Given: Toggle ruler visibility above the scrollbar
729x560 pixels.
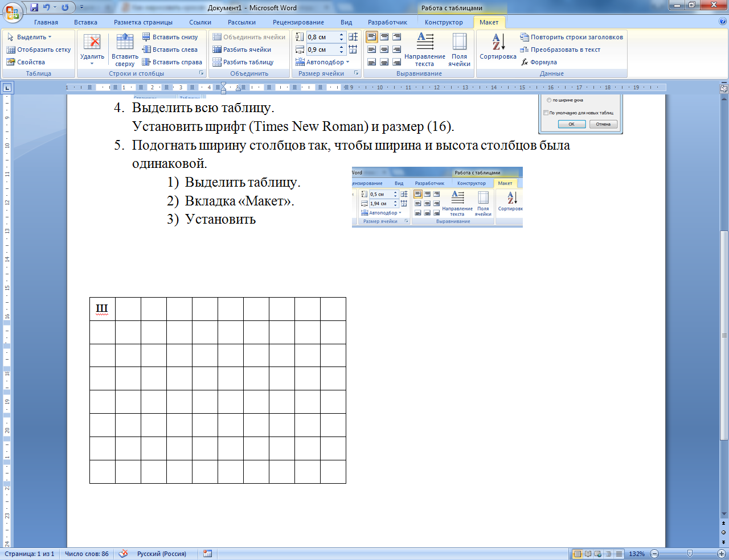Looking at the screenshot, I should coord(724,89).
